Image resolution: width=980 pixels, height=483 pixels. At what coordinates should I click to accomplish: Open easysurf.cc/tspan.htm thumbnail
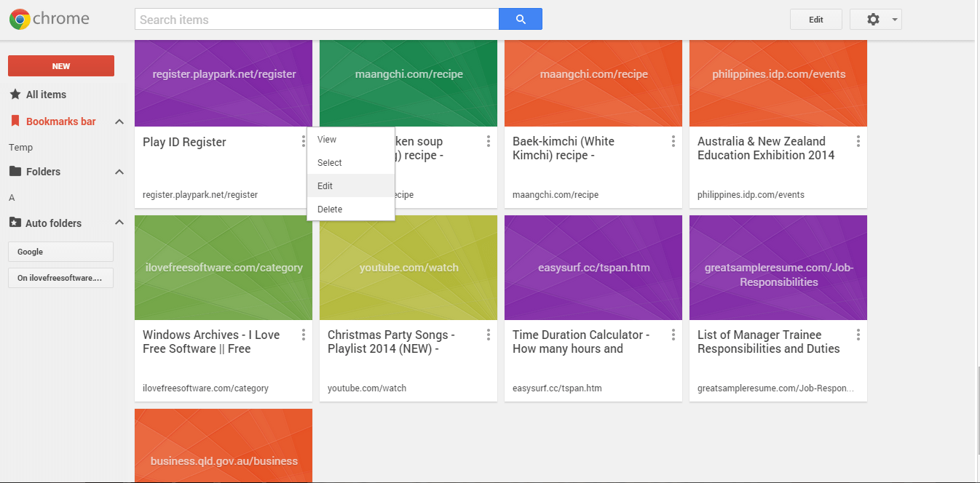click(x=593, y=268)
